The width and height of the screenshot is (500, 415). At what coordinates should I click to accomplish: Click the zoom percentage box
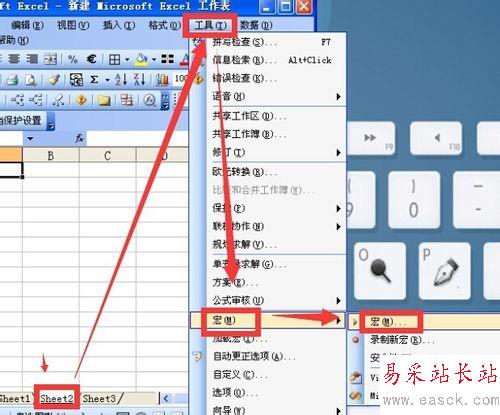tap(181, 79)
